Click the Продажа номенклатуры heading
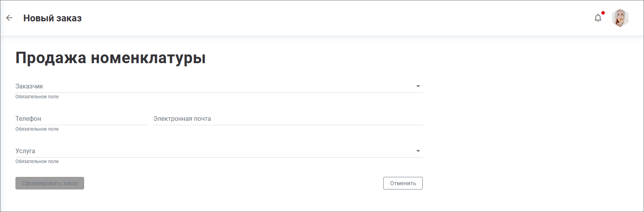Viewport: 644px width, 212px height. pos(111,58)
